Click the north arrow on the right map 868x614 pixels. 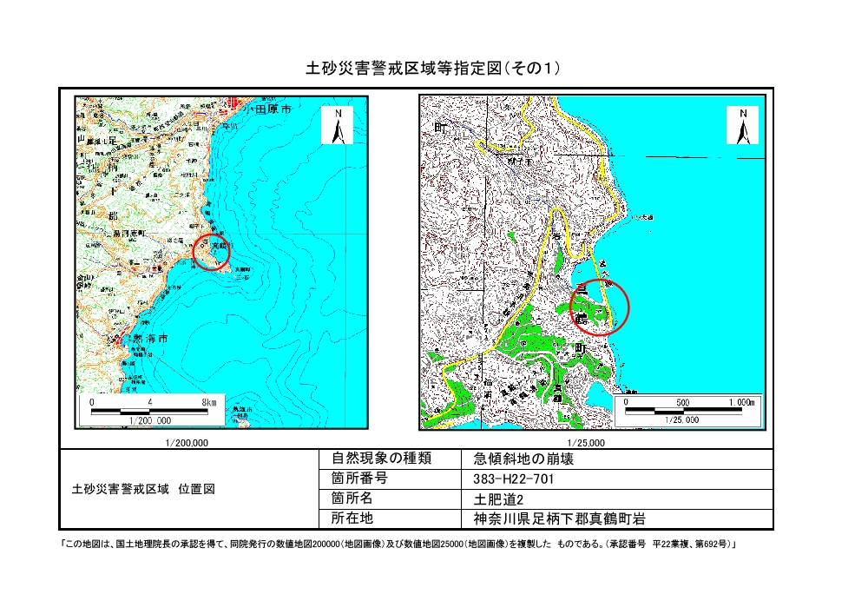(743, 127)
